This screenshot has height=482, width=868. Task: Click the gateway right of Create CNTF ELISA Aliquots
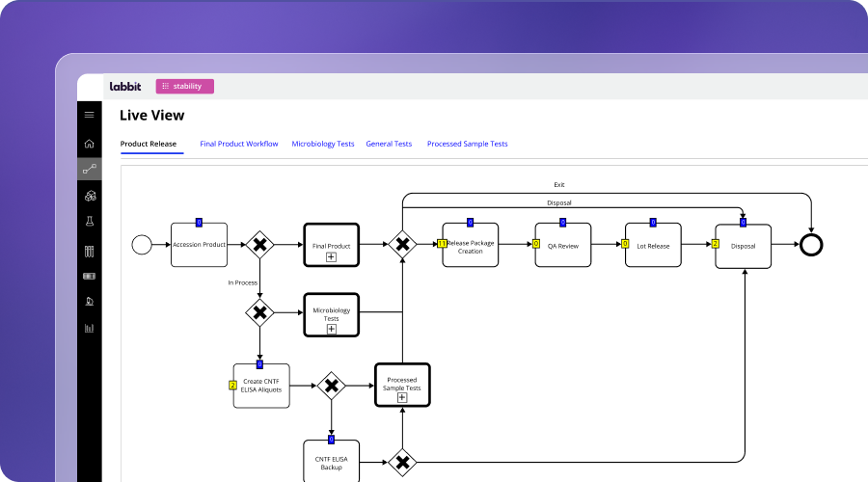tap(331, 386)
